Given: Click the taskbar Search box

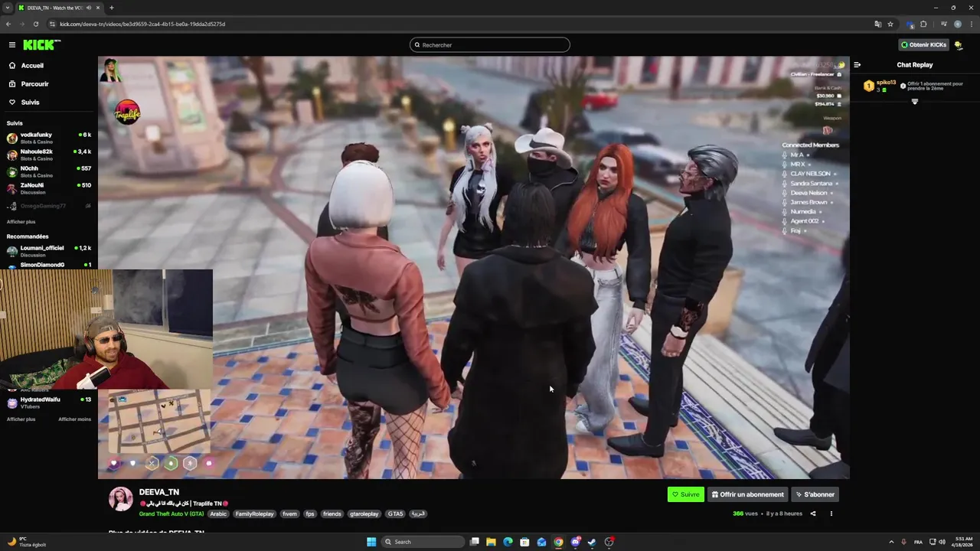Looking at the screenshot, I should point(423,542).
